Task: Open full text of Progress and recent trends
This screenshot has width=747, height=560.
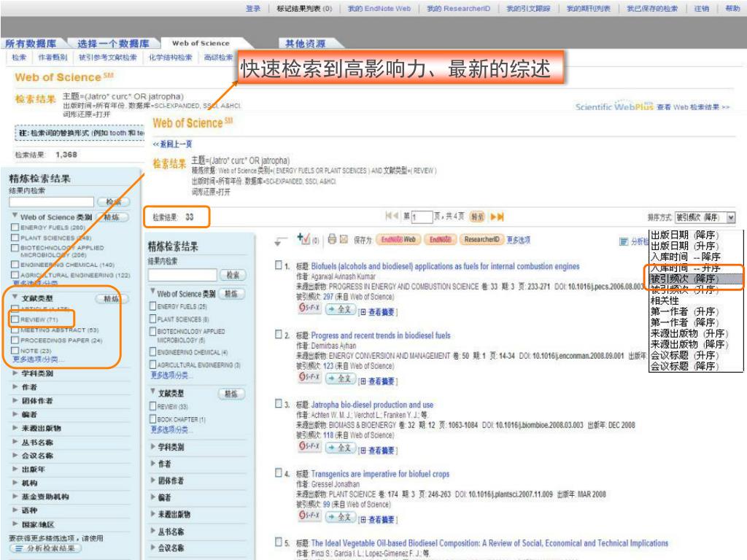Action: [340, 378]
